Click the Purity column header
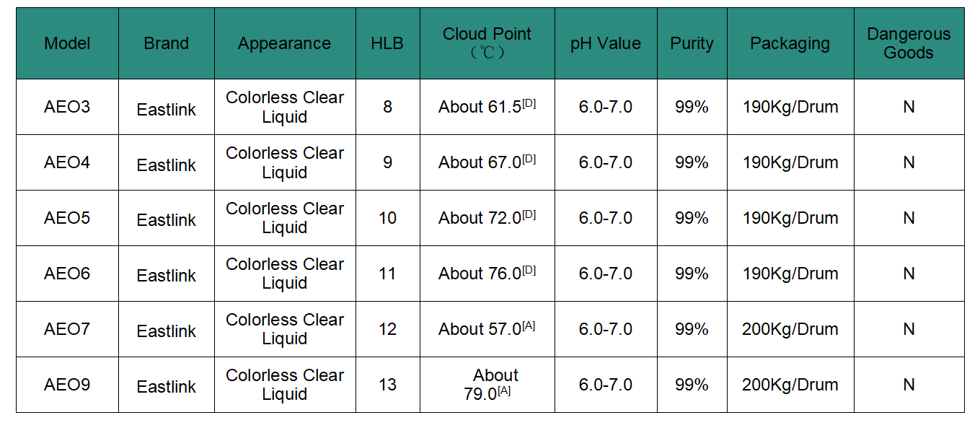980x428 pixels. [692, 43]
